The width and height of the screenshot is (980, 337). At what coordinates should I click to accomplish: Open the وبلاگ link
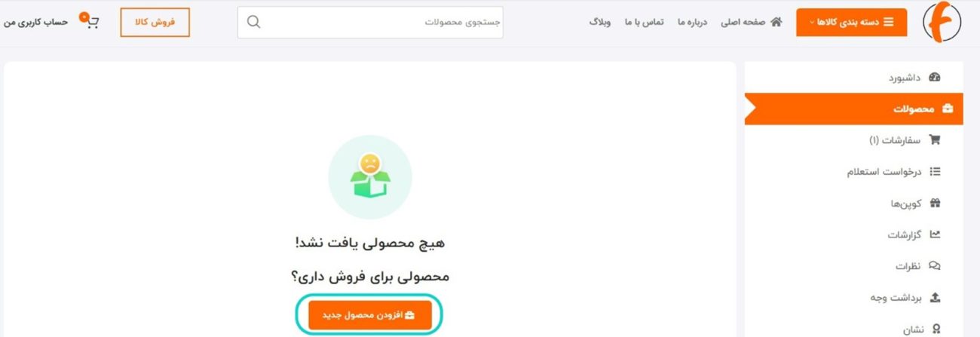pos(600,22)
